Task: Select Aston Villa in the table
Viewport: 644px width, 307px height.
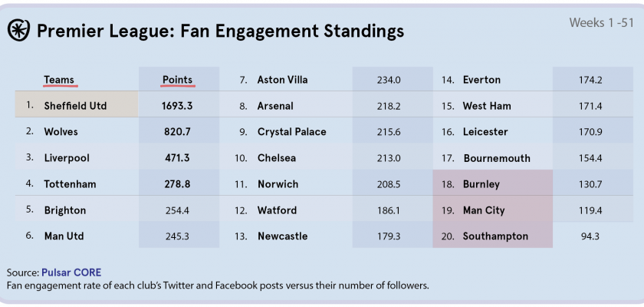Action: pyautogui.click(x=283, y=80)
